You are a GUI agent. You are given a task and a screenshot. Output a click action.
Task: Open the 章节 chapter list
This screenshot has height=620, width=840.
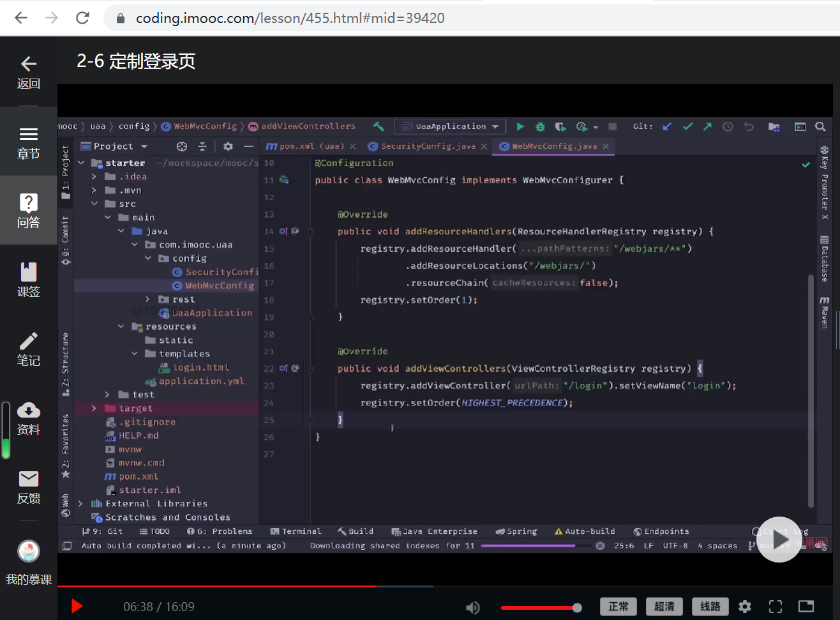tap(29, 142)
